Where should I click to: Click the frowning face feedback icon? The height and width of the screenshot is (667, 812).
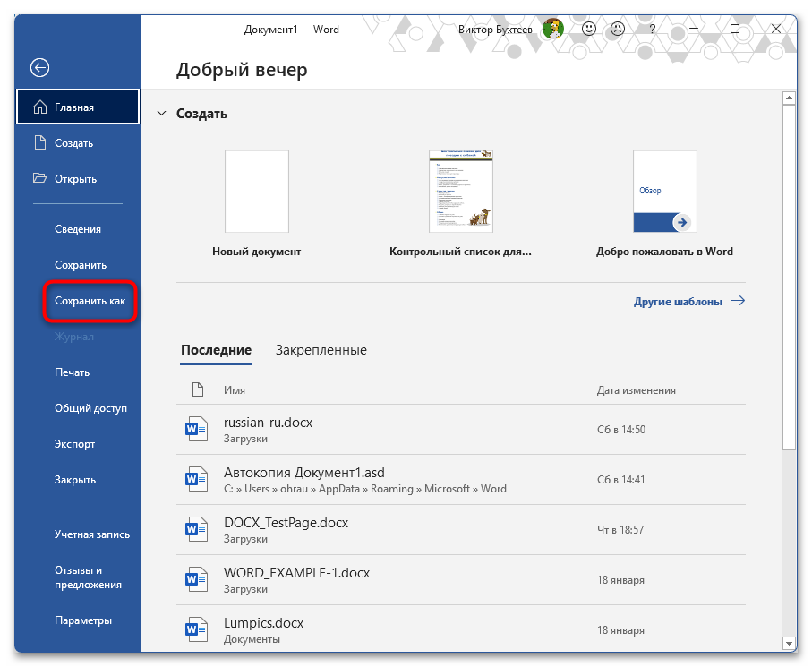coord(618,29)
